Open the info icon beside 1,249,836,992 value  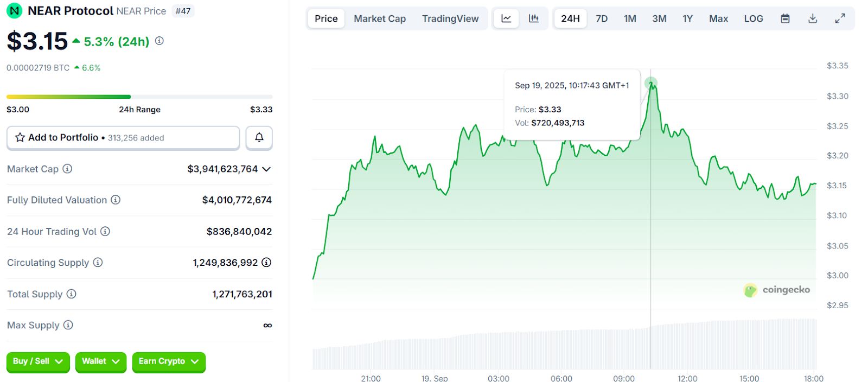point(266,262)
